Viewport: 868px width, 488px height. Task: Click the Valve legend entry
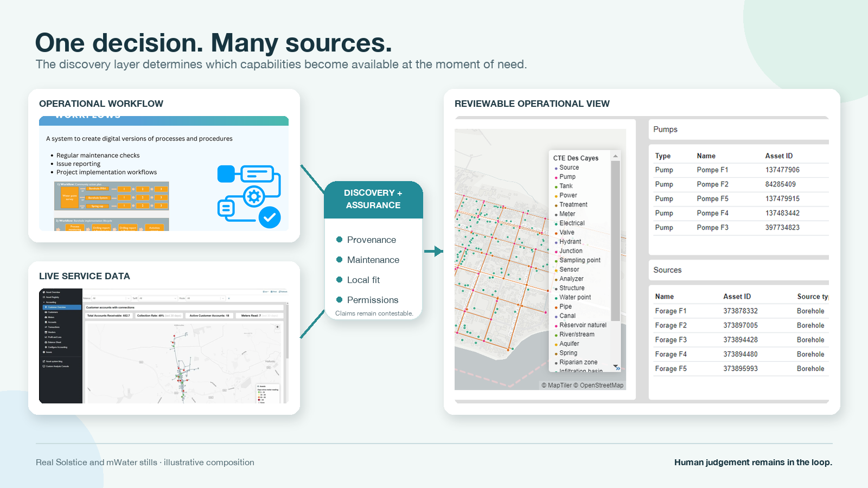tap(564, 232)
